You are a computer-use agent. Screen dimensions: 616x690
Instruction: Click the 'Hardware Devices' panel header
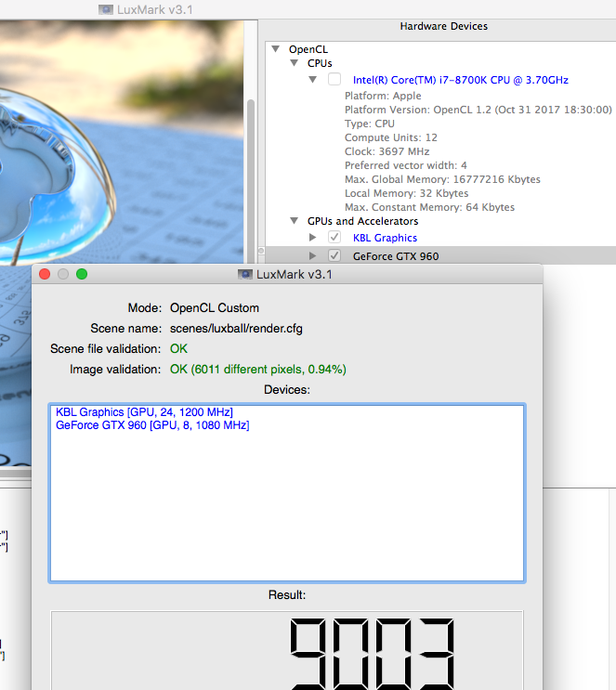444,26
